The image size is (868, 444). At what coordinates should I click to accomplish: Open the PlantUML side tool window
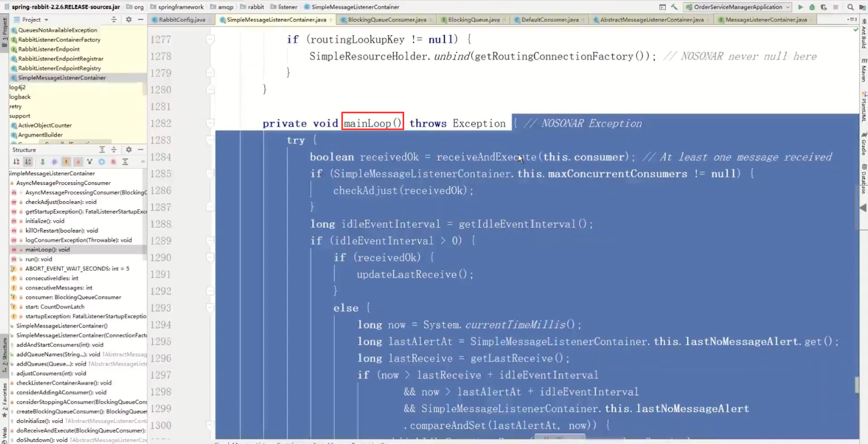coord(864,107)
